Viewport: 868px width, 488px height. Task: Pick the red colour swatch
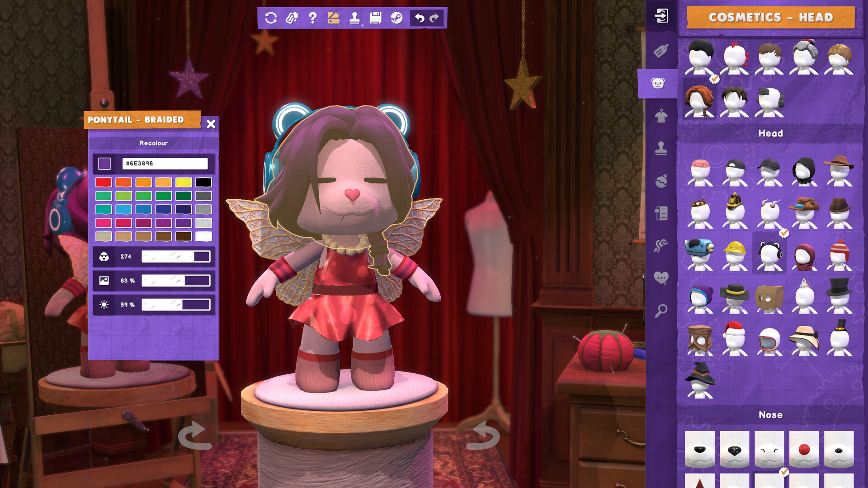[104, 183]
